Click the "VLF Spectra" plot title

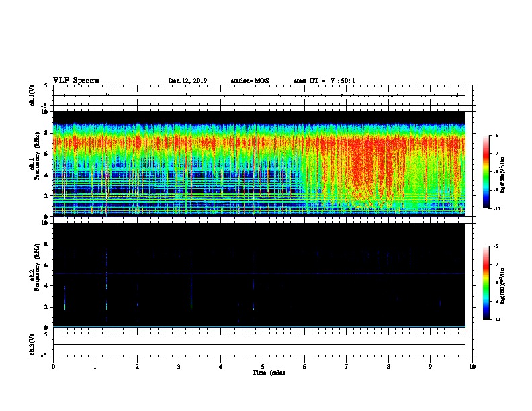pos(76,81)
